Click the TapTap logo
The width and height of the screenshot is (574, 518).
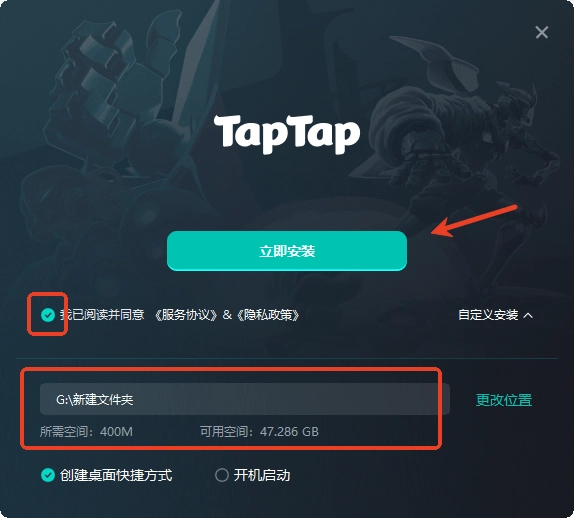coord(287,134)
